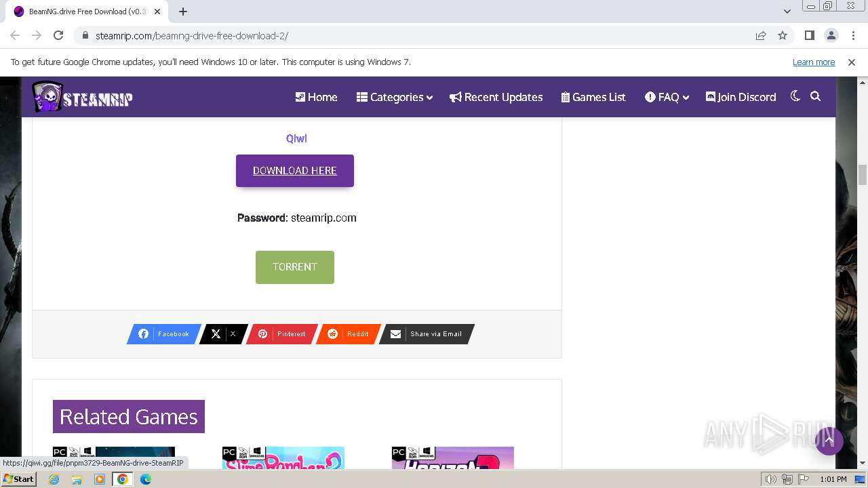This screenshot has height=488, width=868.
Task: Toggle dark mode moon icon
Action: [795, 96]
